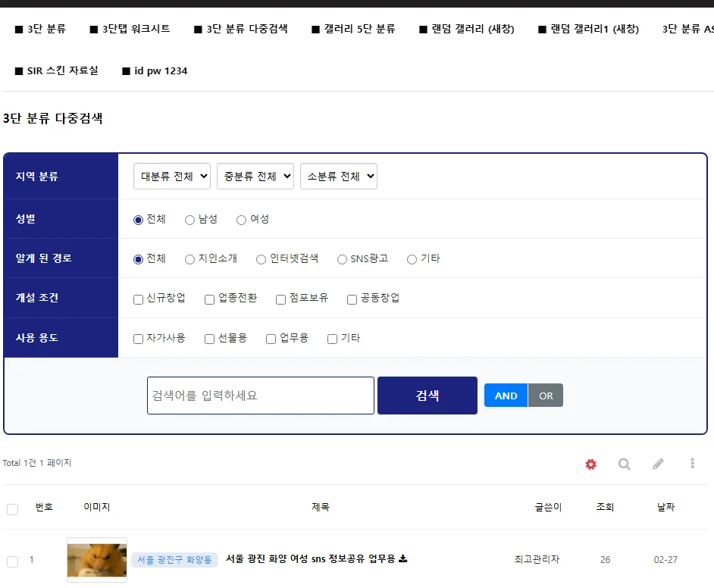Open the 3단탭 워크시트 menu item
This screenshot has height=588, width=714.
click(130, 29)
